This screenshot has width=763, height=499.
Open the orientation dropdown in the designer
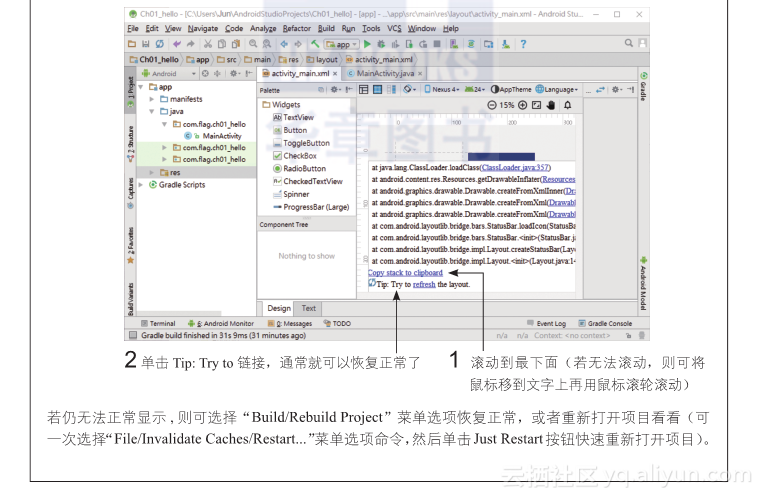(409, 90)
